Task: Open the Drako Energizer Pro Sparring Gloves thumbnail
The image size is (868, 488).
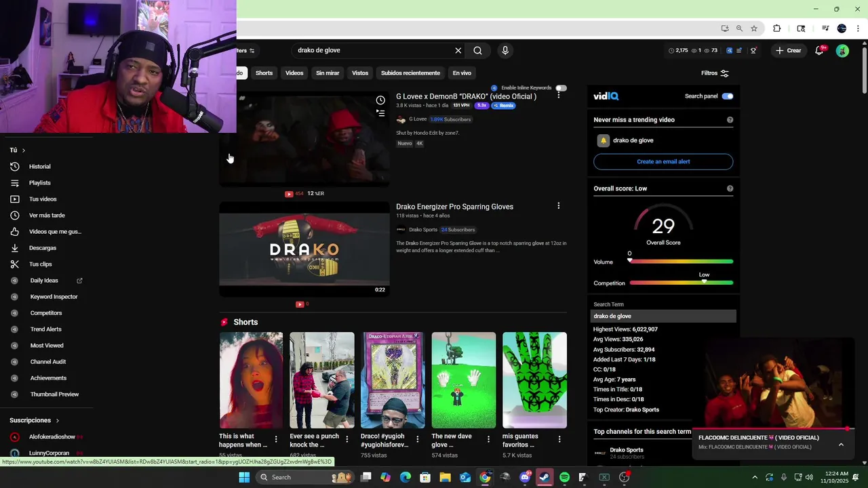Action: pyautogui.click(x=304, y=249)
